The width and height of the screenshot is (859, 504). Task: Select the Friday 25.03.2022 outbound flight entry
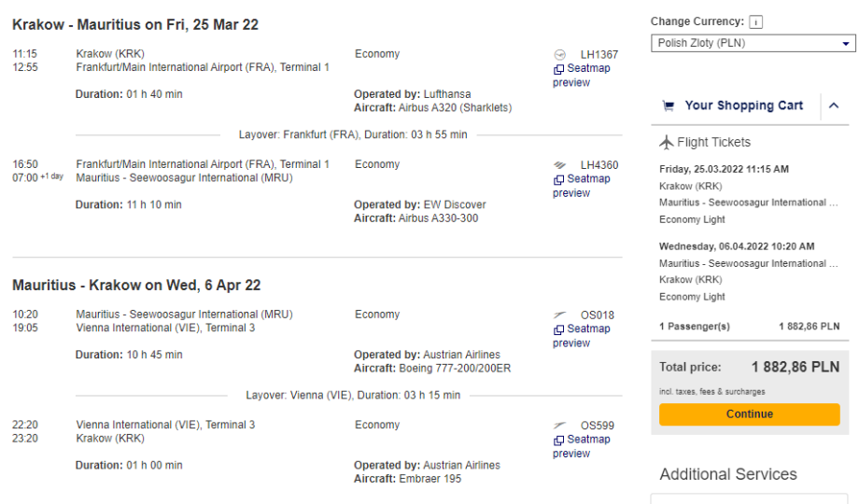(724, 169)
